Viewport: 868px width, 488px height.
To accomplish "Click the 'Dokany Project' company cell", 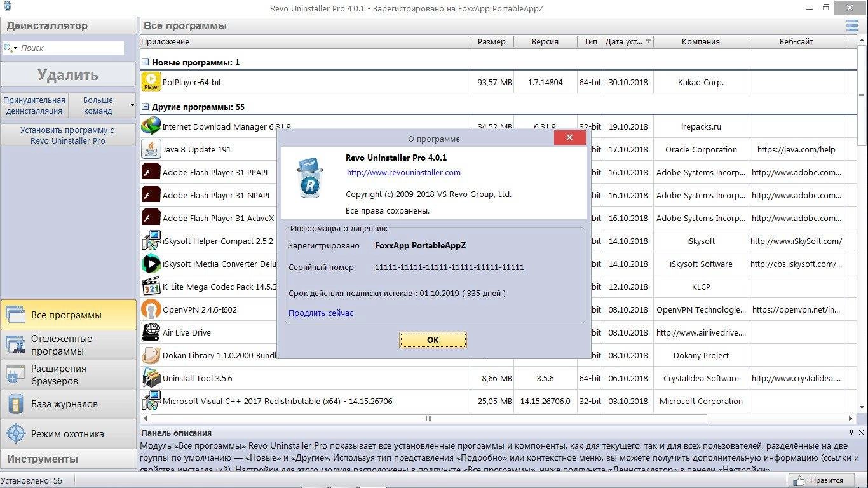I will tap(701, 355).
